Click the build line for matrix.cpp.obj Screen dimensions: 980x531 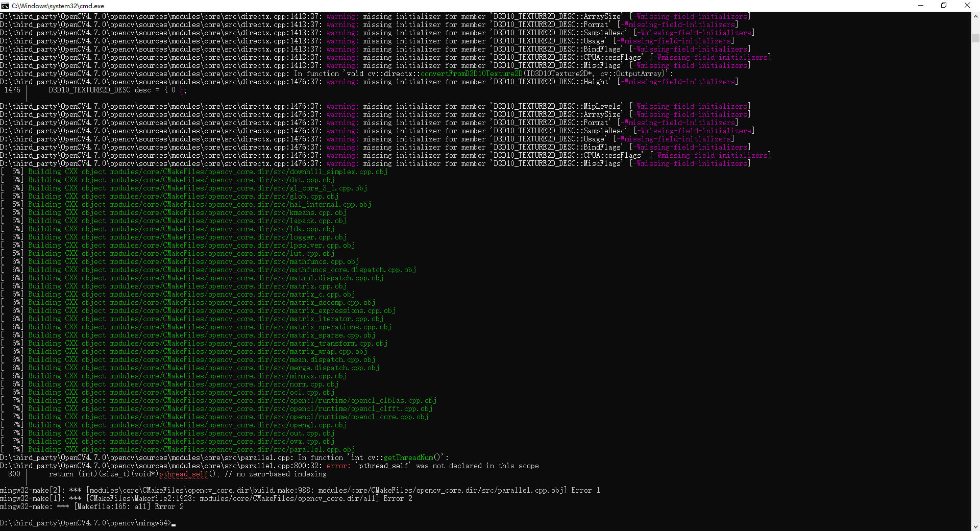click(x=174, y=286)
